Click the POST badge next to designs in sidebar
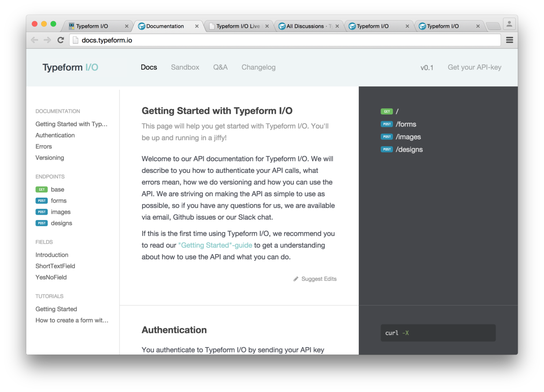The width and height of the screenshot is (544, 392). point(42,223)
